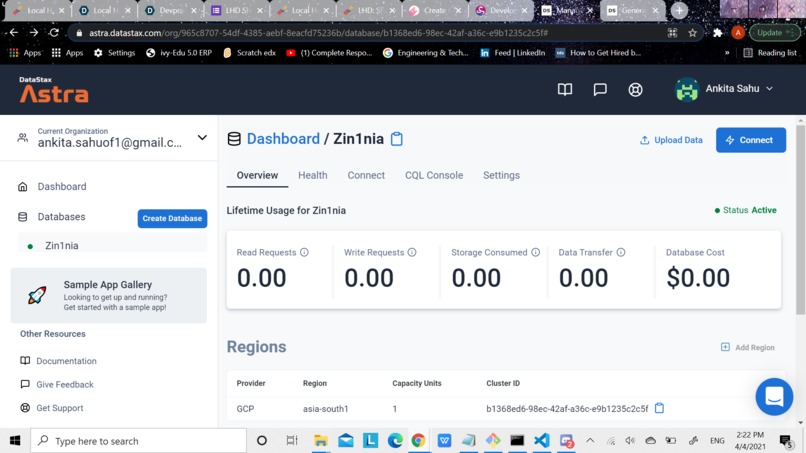Open the ivy-Edu 5.0 ERP bookmark

pos(179,53)
